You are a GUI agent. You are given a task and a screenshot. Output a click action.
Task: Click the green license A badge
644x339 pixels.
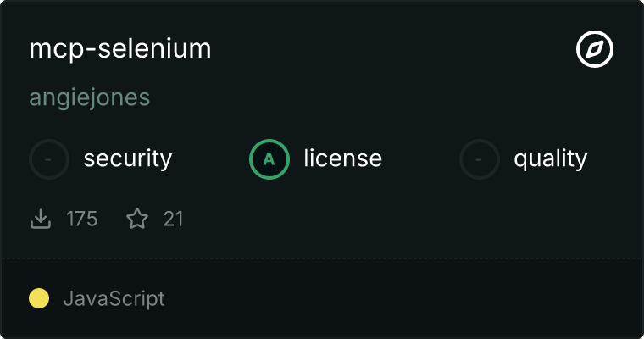click(x=269, y=158)
